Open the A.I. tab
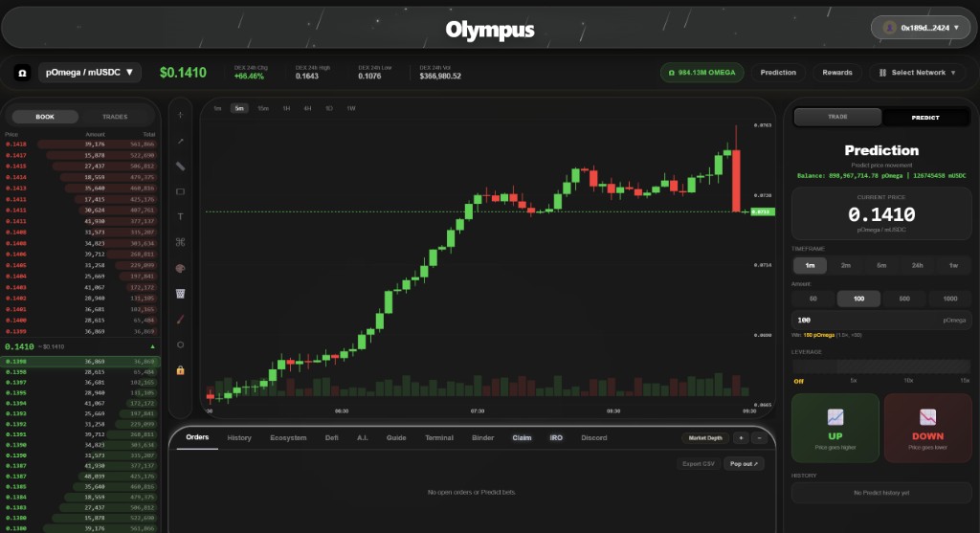980x533 pixels. [x=363, y=438]
